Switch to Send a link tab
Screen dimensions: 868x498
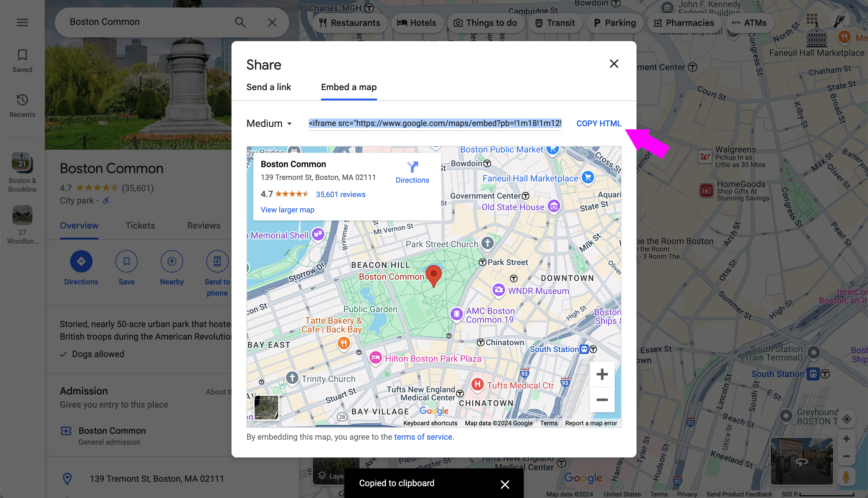(269, 87)
